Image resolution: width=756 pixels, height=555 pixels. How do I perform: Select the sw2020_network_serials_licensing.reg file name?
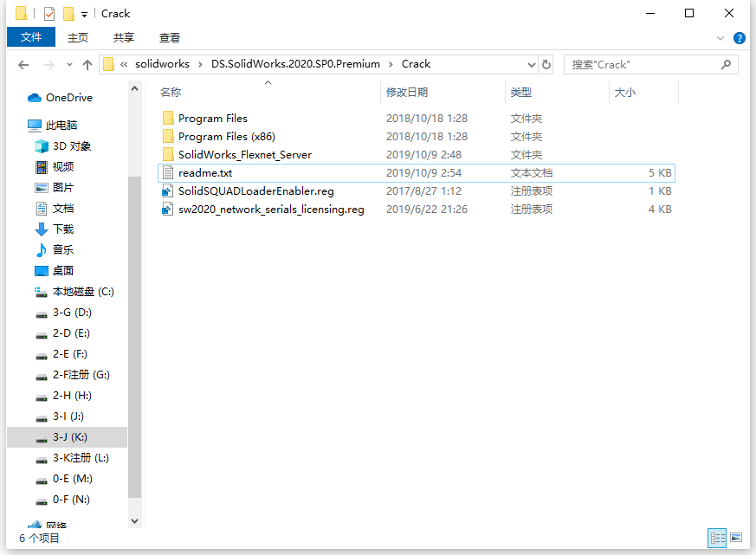click(271, 210)
